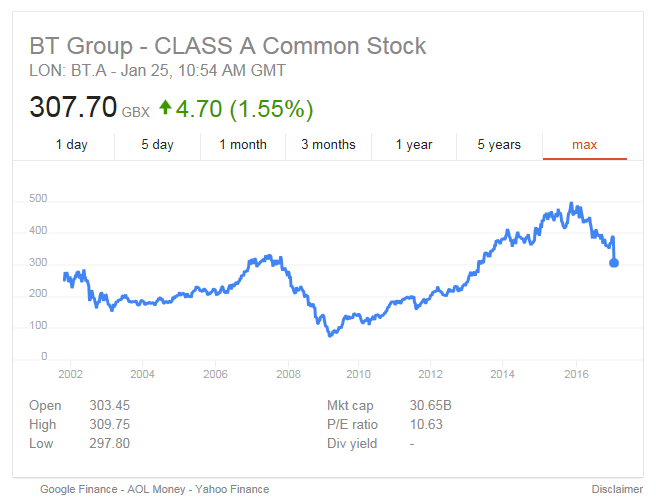The height and width of the screenshot is (504, 656).
Task: Click the BT Group stock title
Action: click(228, 46)
